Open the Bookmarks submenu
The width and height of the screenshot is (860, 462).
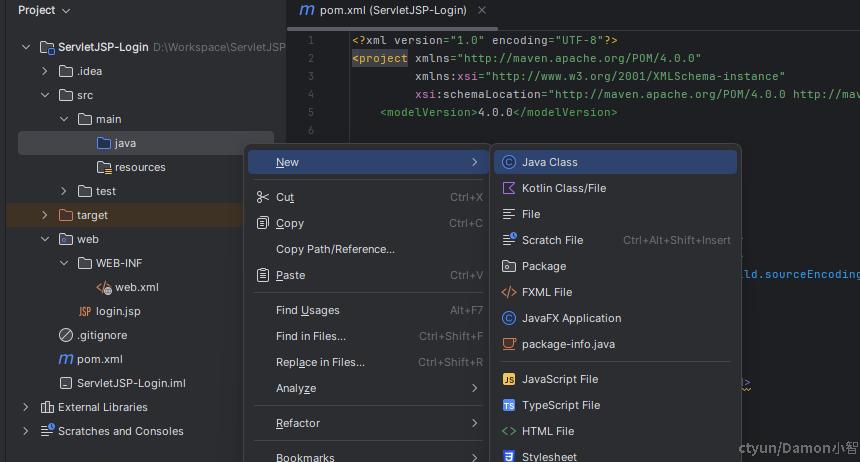368,456
